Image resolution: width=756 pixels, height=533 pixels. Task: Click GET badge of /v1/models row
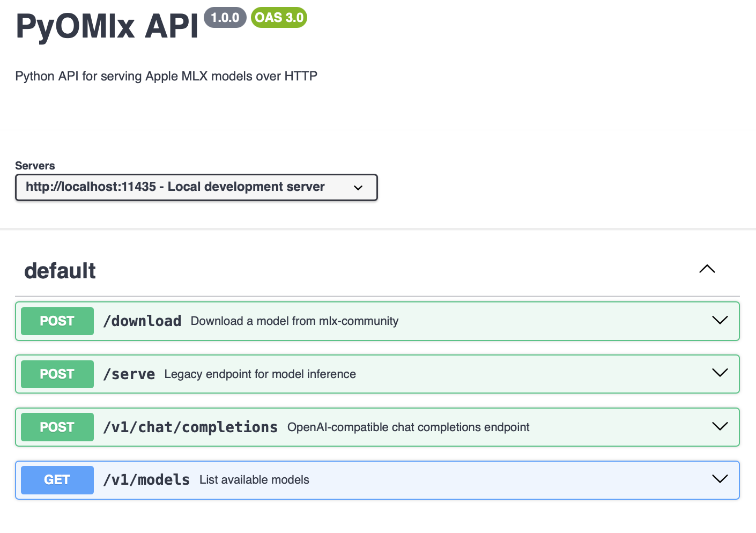click(57, 480)
